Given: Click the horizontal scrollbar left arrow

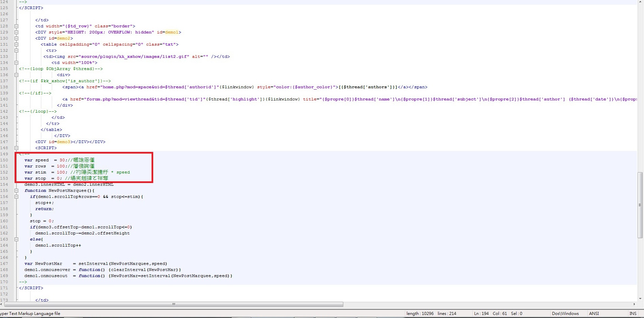Looking at the screenshot, I should coord(2,304).
